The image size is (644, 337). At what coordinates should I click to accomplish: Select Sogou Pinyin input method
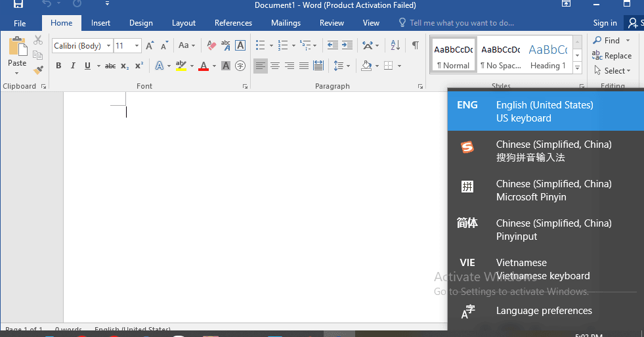pyautogui.click(x=546, y=151)
